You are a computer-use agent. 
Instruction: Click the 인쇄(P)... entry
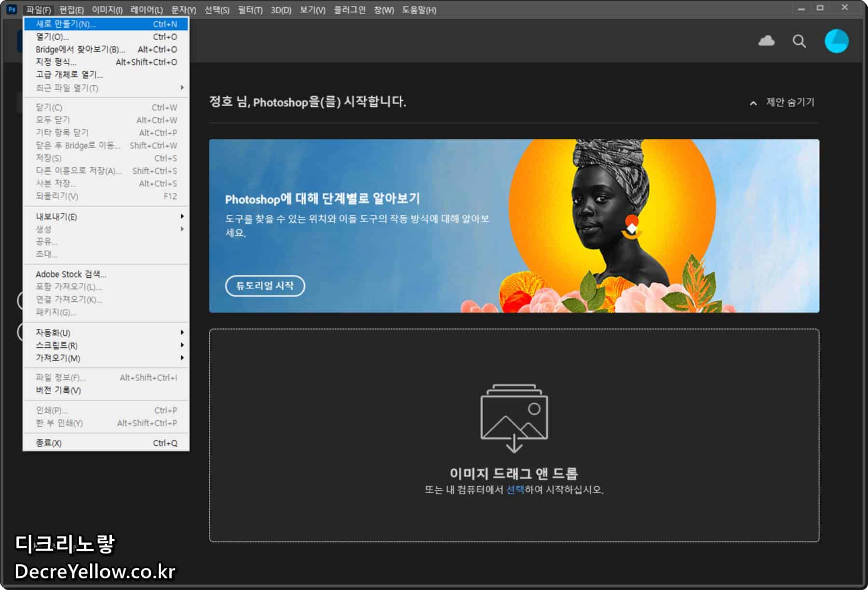106,410
